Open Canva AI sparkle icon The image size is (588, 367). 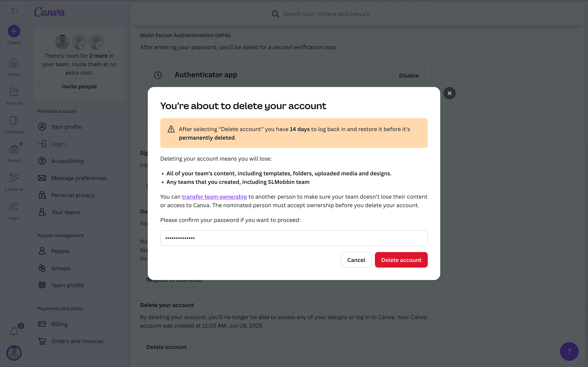pyautogui.click(x=14, y=178)
